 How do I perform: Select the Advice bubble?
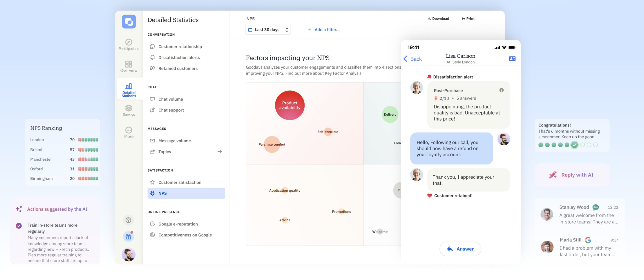pos(285,220)
